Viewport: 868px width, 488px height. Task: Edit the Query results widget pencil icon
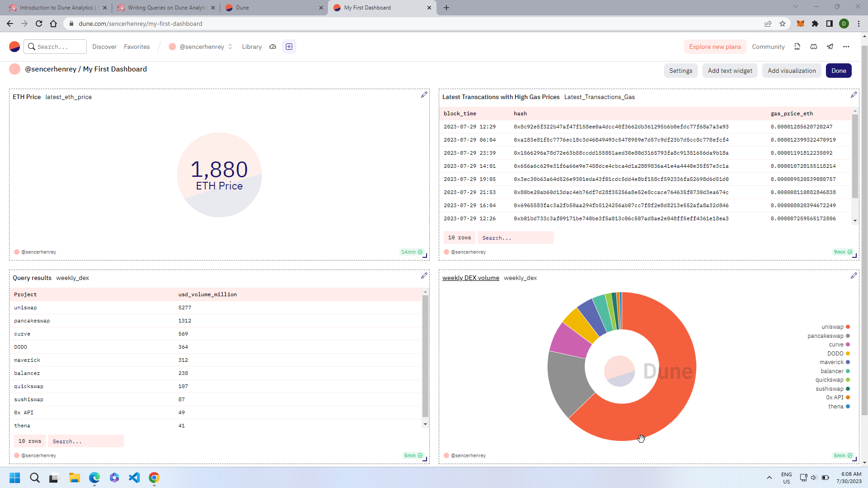[424, 275]
